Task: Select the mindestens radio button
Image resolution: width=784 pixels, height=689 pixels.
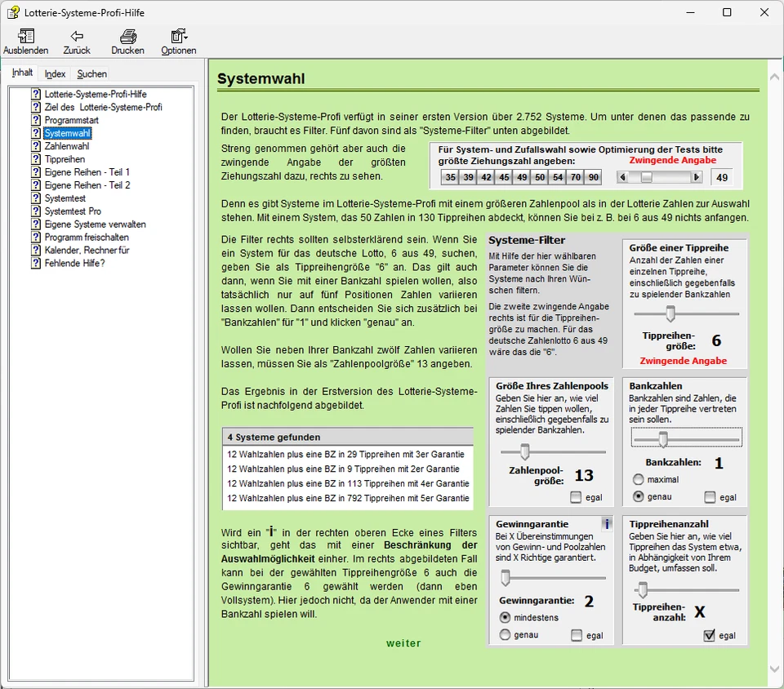Action: click(506, 617)
